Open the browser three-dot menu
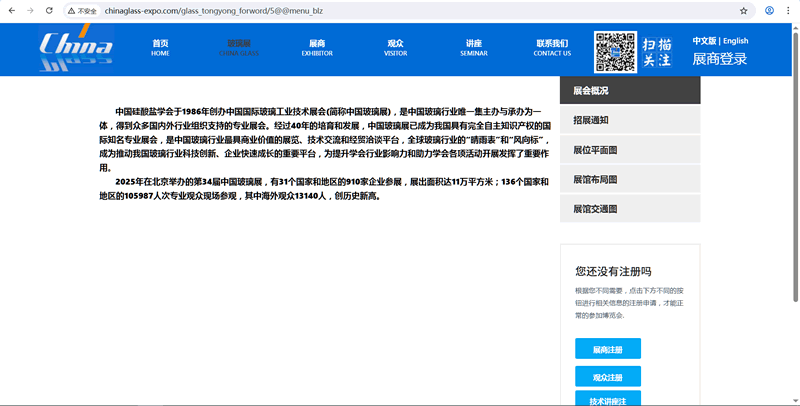Image resolution: width=800 pixels, height=406 pixels. click(789, 10)
